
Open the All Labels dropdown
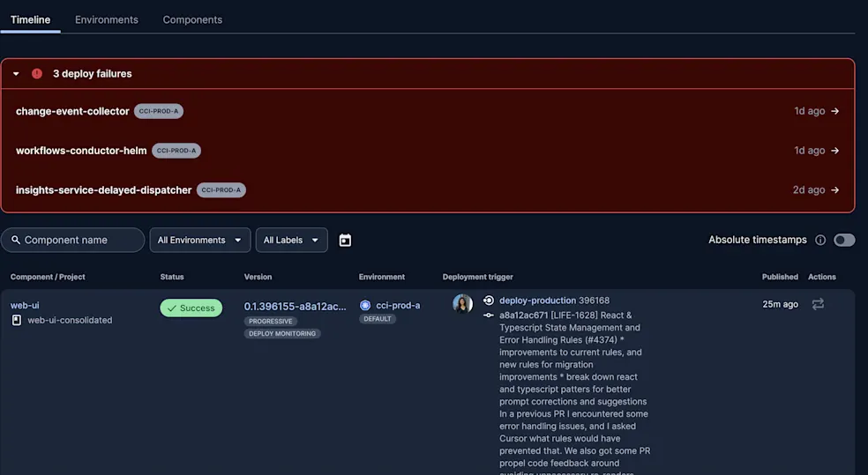click(291, 240)
